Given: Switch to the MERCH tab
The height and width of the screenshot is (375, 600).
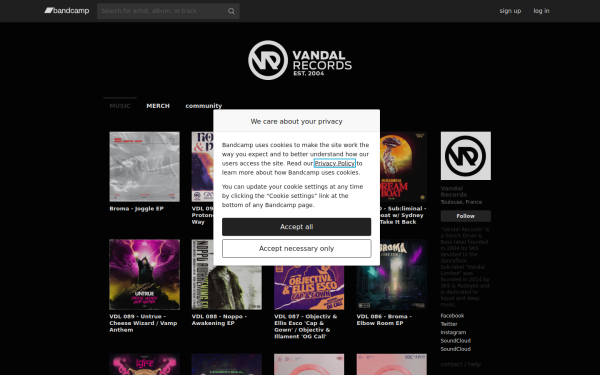Looking at the screenshot, I should tap(158, 106).
